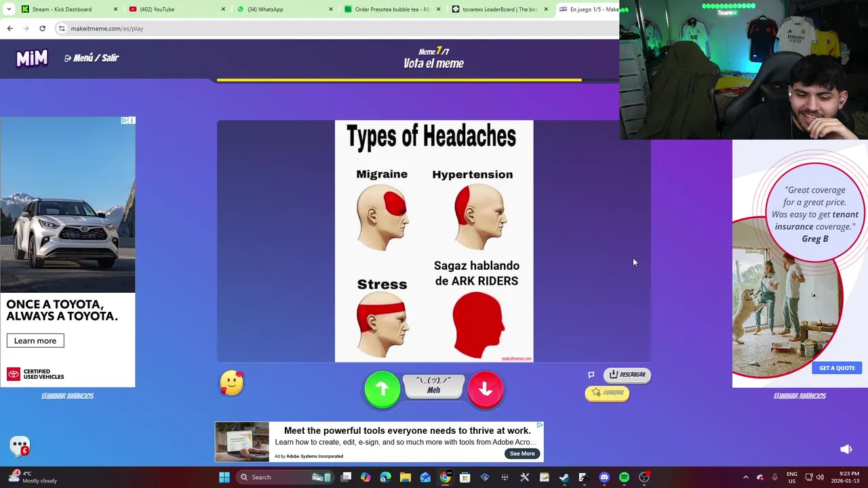Open the Adobe ad AdChoices icon
868x488 pixels.
coord(540,425)
